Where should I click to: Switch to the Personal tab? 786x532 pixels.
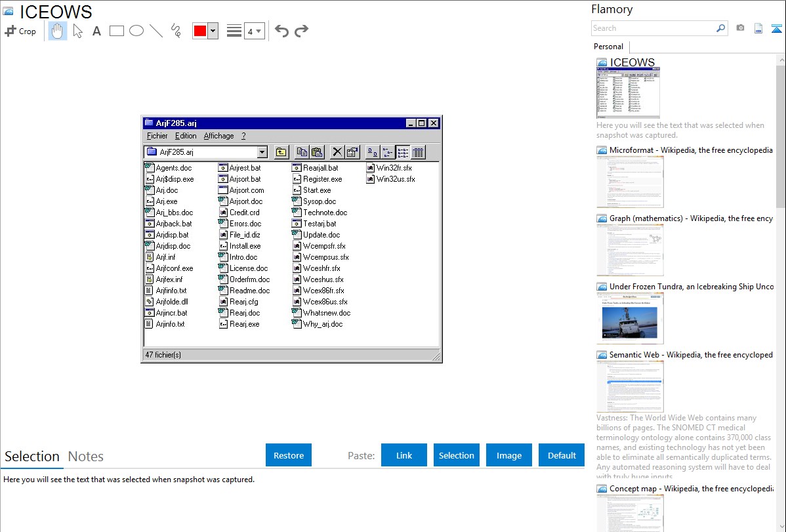[609, 47]
